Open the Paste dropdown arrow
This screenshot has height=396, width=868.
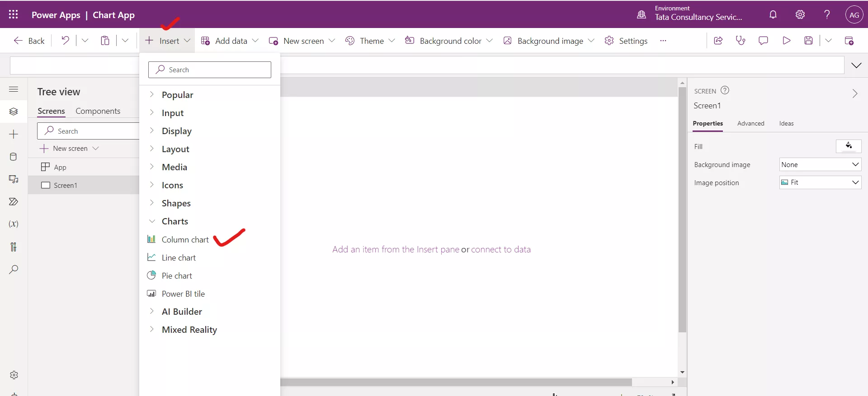[x=125, y=41]
